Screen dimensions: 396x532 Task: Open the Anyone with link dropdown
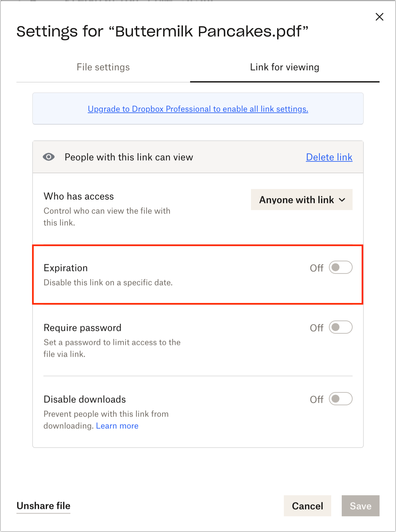coord(302,200)
